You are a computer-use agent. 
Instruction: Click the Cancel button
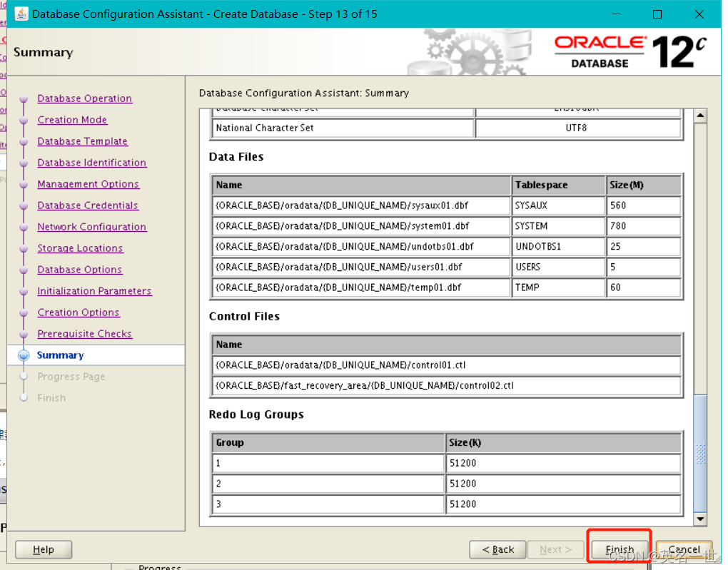[684, 549]
